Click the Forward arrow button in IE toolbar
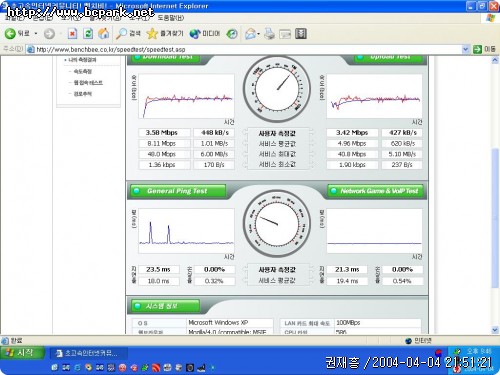 point(49,34)
